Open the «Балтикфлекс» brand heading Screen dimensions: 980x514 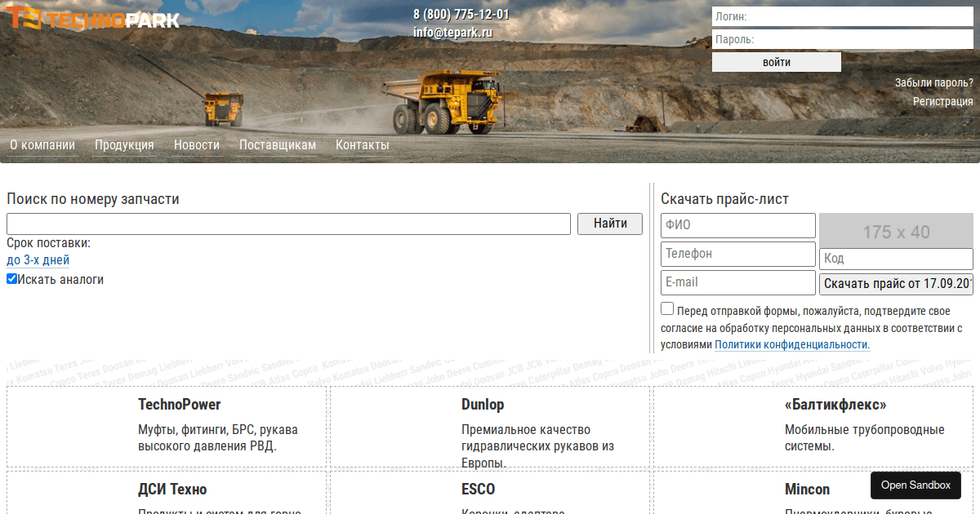[x=835, y=405]
